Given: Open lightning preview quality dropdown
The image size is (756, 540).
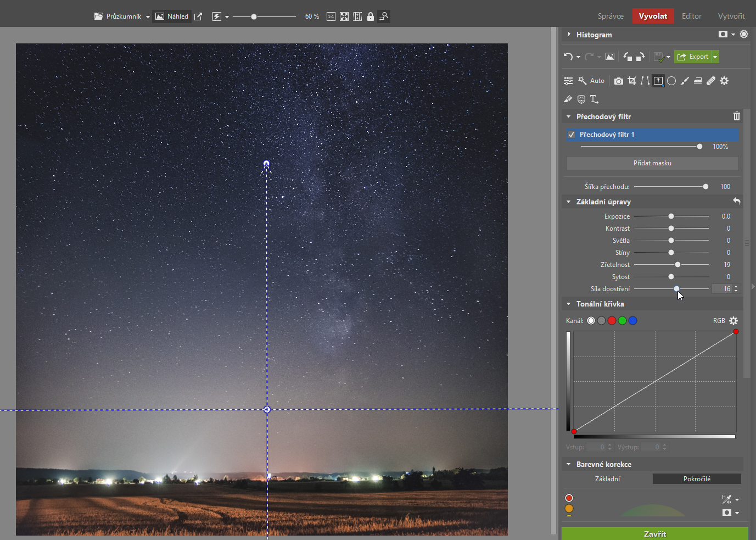Looking at the screenshot, I should [227, 17].
